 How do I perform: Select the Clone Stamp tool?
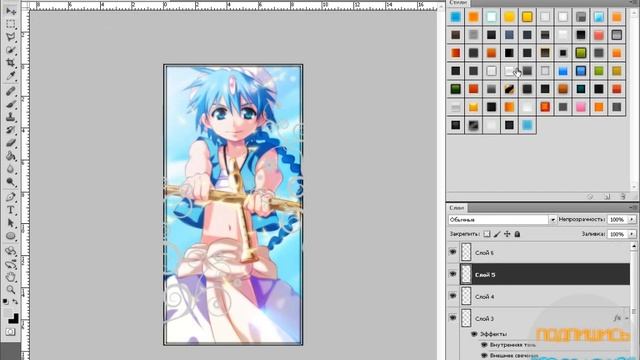click(11, 118)
